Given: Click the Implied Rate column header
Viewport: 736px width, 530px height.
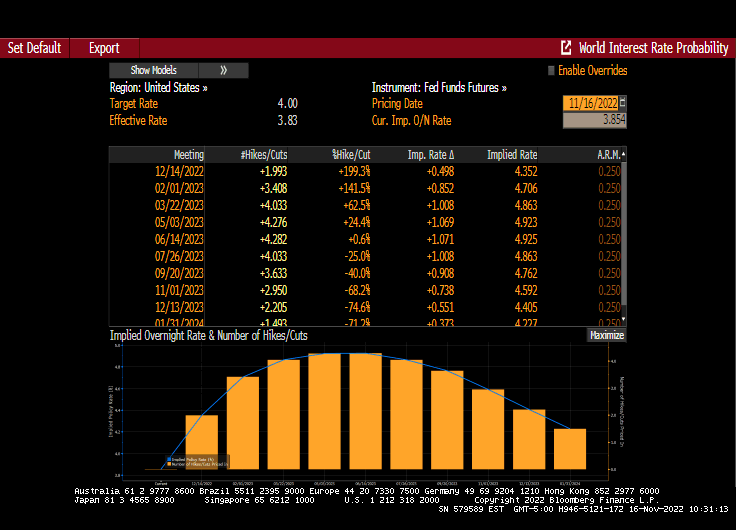Looking at the screenshot, I should 511,155.
